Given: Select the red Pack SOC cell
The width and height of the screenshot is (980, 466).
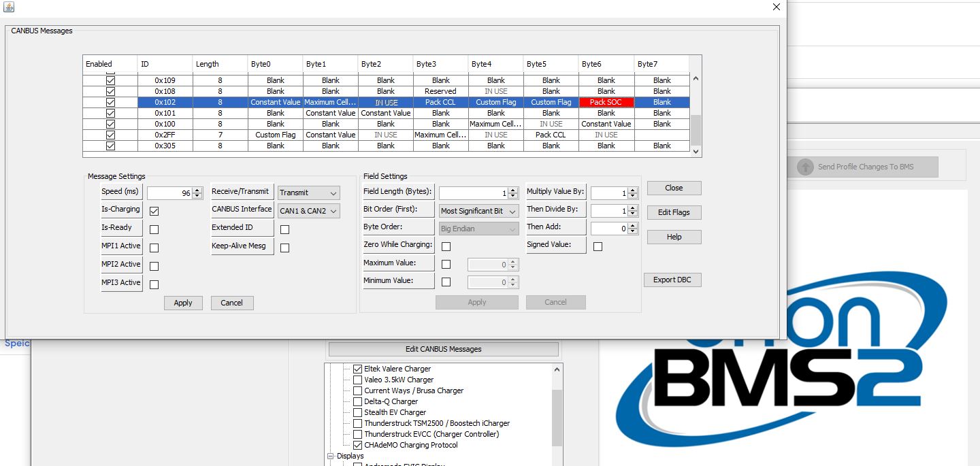Looking at the screenshot, I should pyautogui.click(x=606, y=102).
